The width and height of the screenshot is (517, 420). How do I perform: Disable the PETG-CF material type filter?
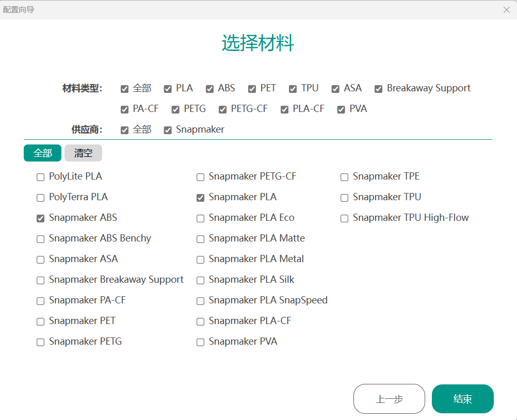(223, 109)
